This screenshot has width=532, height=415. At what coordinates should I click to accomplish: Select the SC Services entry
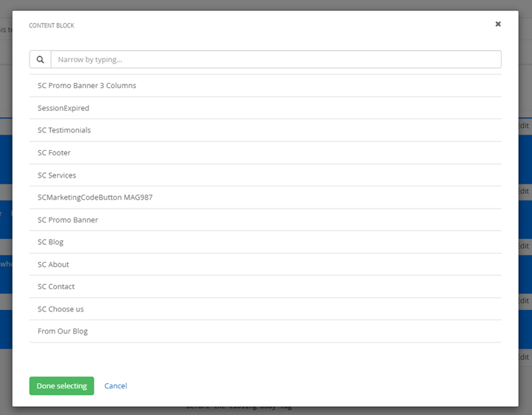57,175
